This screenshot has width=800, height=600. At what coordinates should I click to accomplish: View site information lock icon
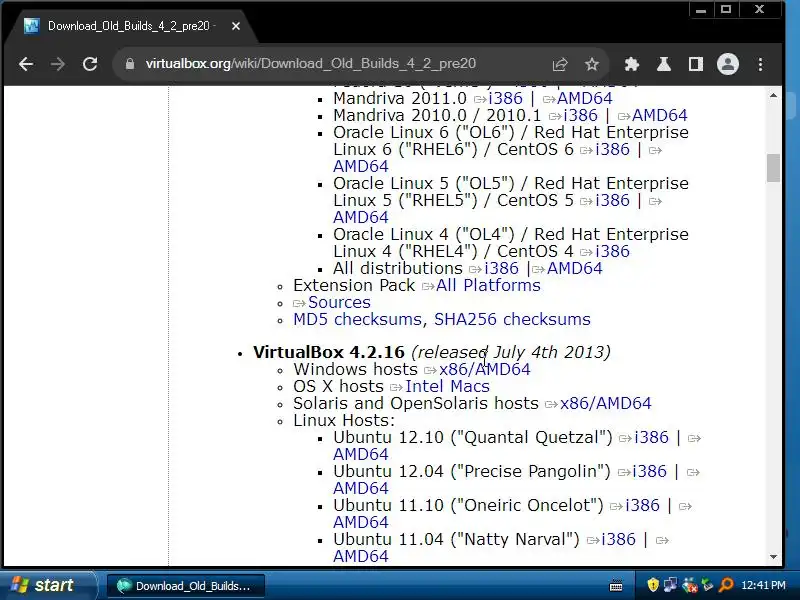(x=130, y=64)
